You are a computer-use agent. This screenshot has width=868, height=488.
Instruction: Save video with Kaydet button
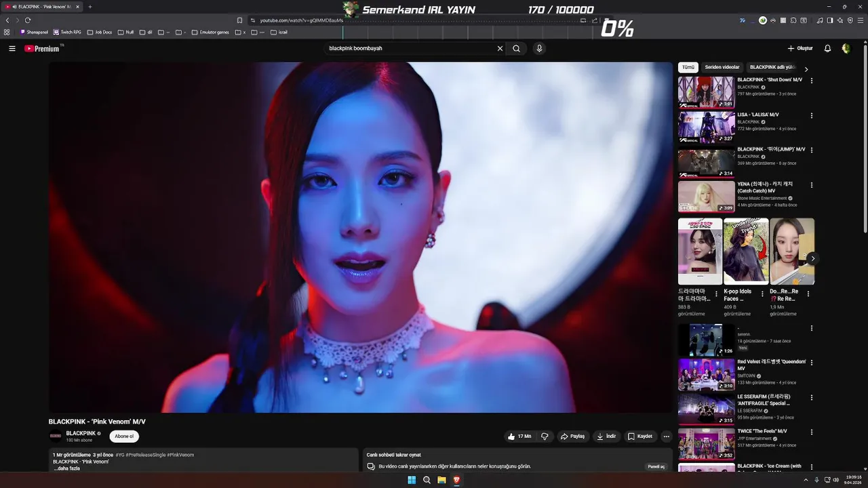click(x=640, y=436)
